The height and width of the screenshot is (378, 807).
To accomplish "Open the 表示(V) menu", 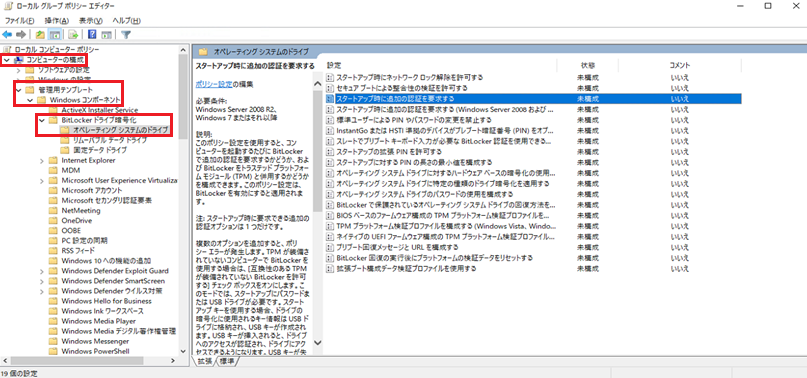I will (91, 21).
